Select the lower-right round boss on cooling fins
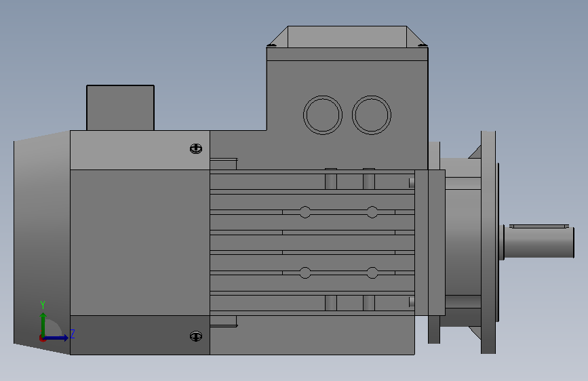588x381 pixels. point(372,273)
